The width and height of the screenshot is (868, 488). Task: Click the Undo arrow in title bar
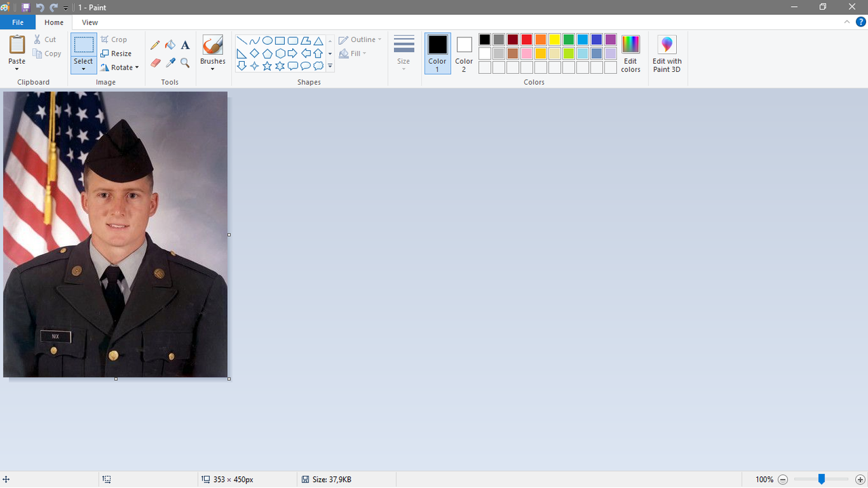coord(40,7)
